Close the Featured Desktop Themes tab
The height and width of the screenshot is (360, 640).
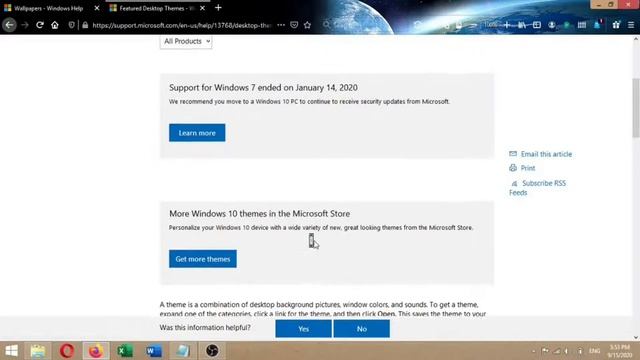pyautogui.click(x=202, y=8)
